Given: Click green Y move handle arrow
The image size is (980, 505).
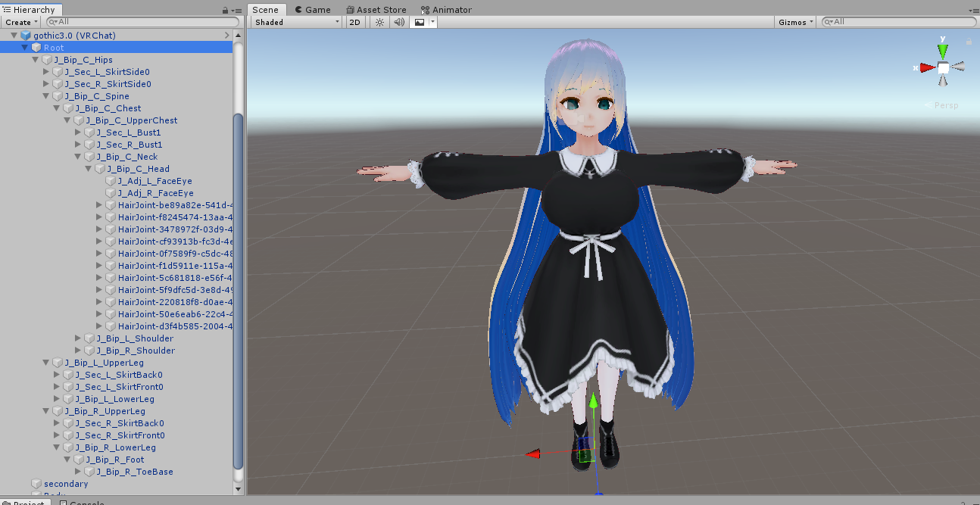Looking at the screenshot, I should (x=595, y=401).
